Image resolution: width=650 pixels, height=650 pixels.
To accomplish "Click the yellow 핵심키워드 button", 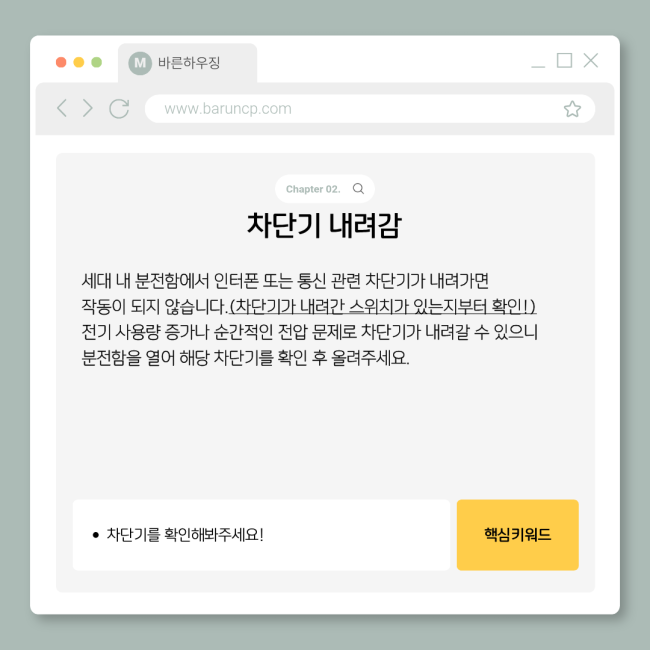I will point(517,535).
